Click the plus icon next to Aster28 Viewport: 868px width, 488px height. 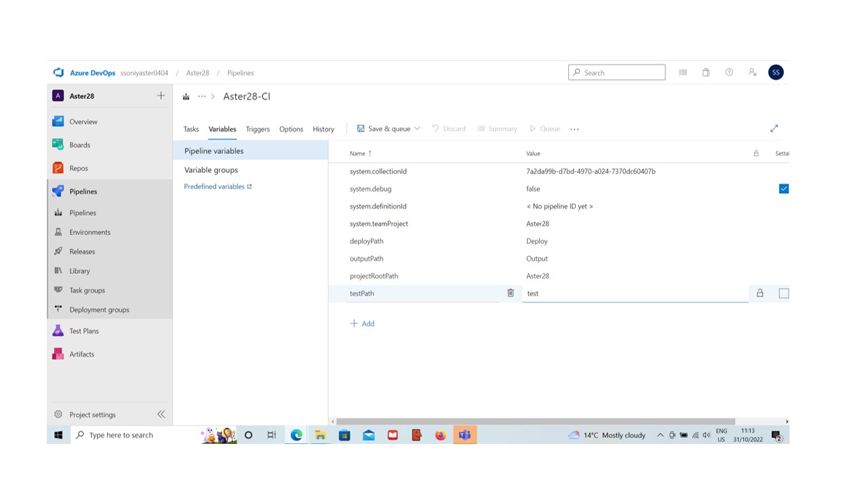(x=161, y=96)
